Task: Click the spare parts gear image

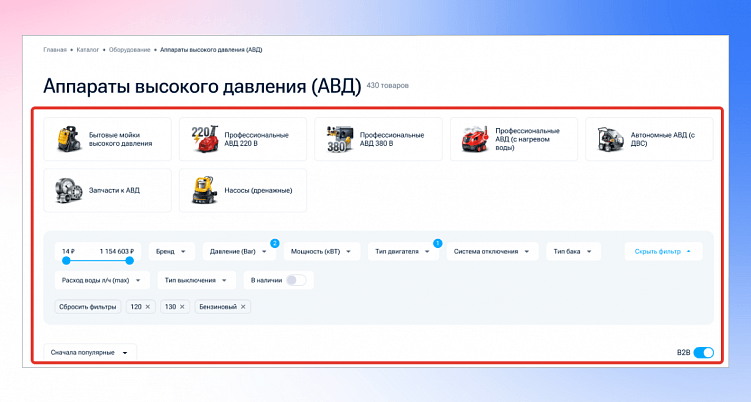Action: (69, 190)
